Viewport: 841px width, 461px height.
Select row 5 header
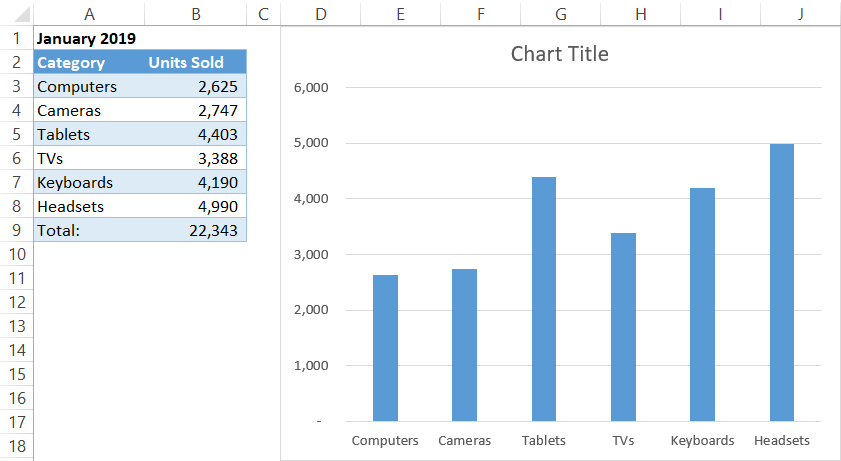[x=17, y=134]
